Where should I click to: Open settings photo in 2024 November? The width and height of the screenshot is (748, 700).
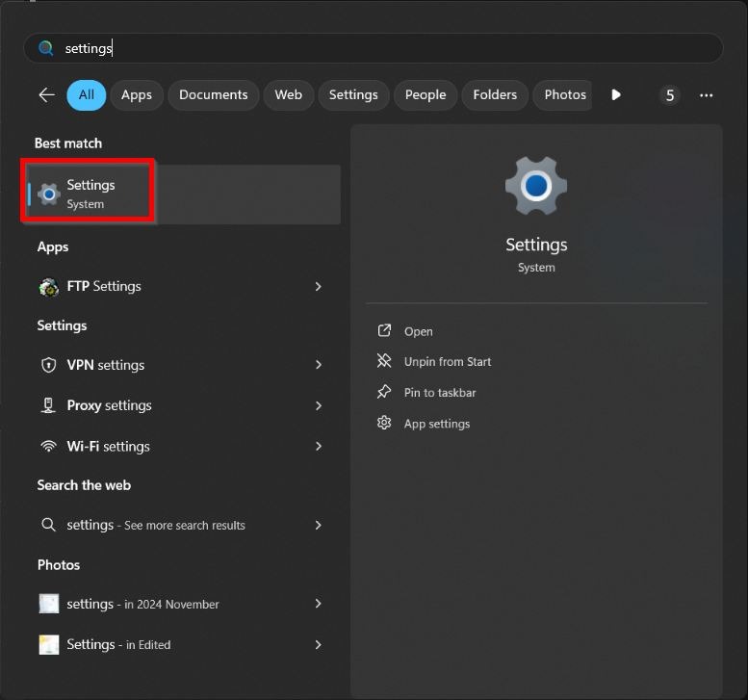tap(142, 604)
